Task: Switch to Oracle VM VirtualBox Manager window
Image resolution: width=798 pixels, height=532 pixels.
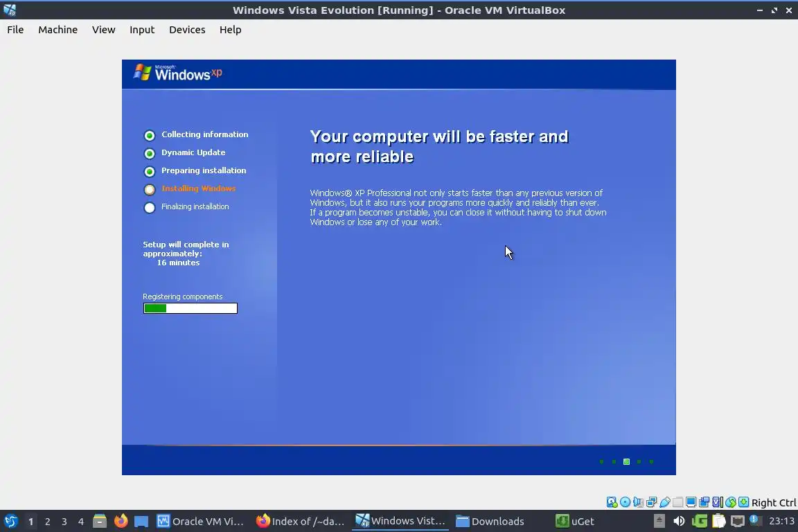Action: point(200,522)
